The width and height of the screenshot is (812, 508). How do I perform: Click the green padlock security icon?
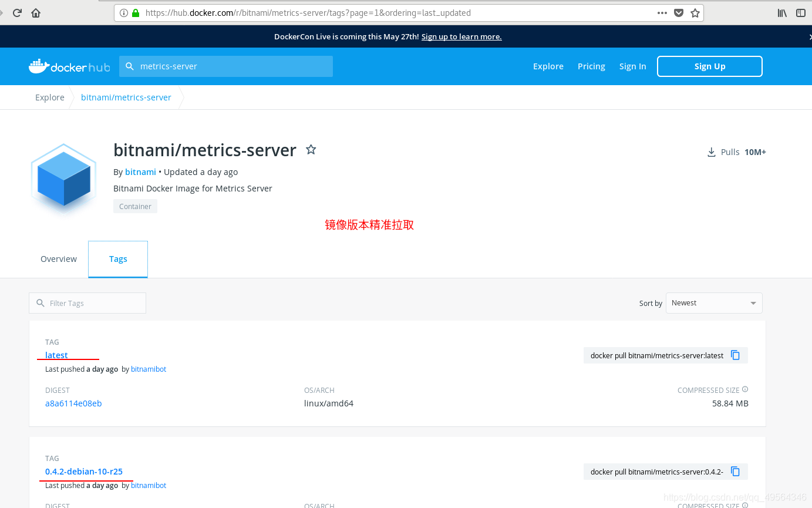point(136,13)
